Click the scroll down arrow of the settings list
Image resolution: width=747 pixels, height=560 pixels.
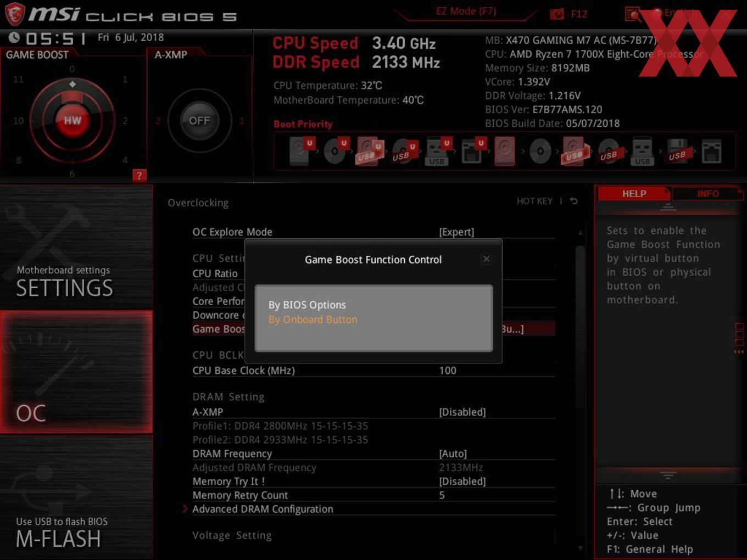(x=580, y=548)
